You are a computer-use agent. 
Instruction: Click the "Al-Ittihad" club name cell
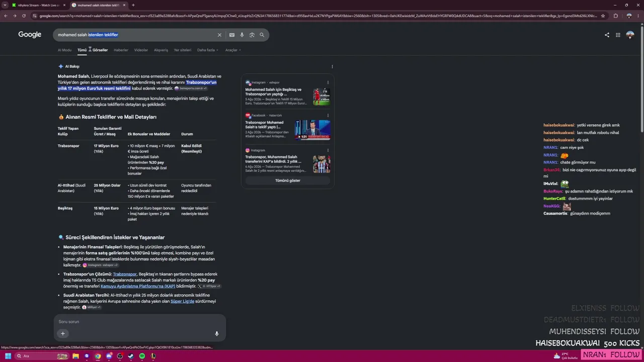point(71,188)
